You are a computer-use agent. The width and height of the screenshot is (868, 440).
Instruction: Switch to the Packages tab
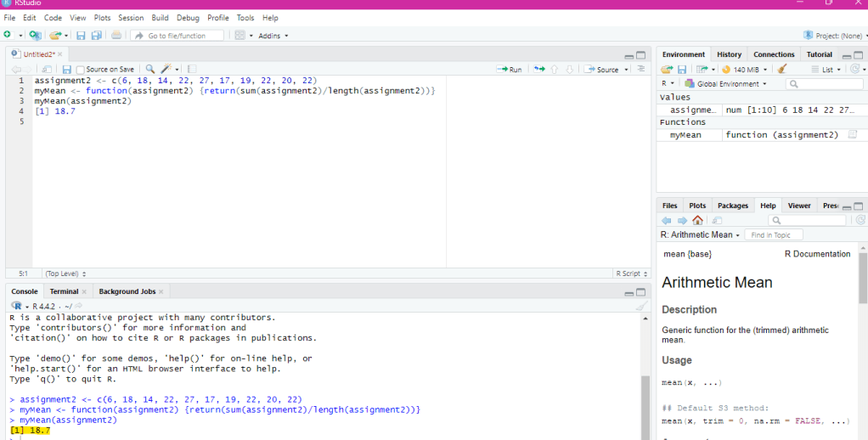pos(732,206)
